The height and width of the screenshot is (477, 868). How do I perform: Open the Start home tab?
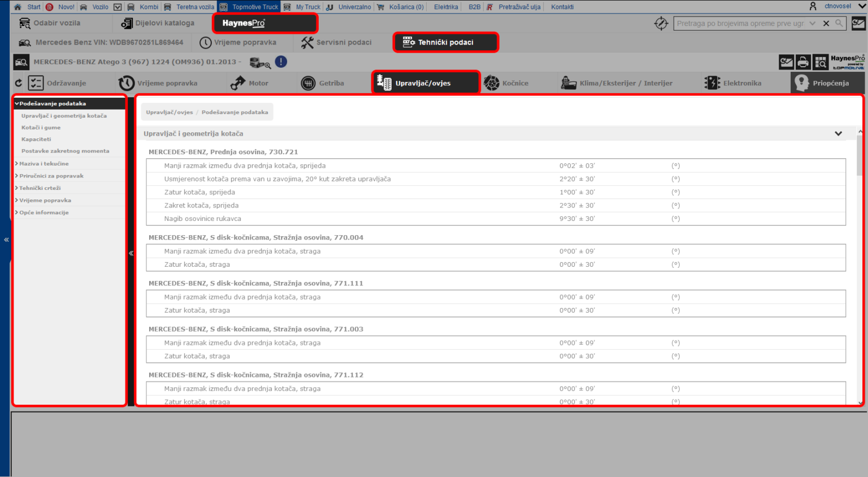click(27, 7)
